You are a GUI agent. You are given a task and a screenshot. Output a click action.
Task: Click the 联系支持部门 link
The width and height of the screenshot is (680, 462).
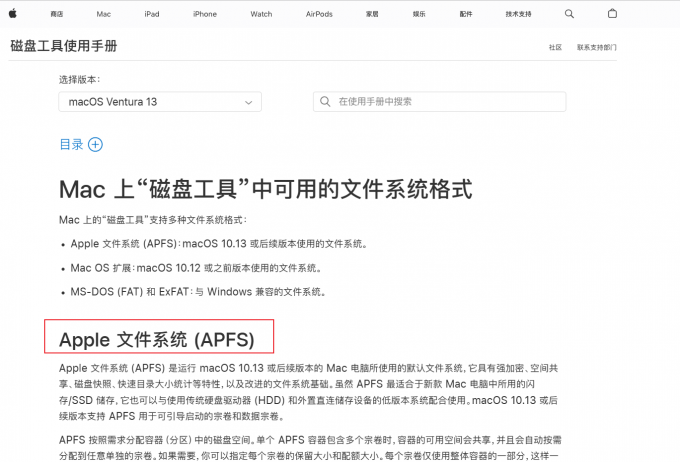click(597, 47)
